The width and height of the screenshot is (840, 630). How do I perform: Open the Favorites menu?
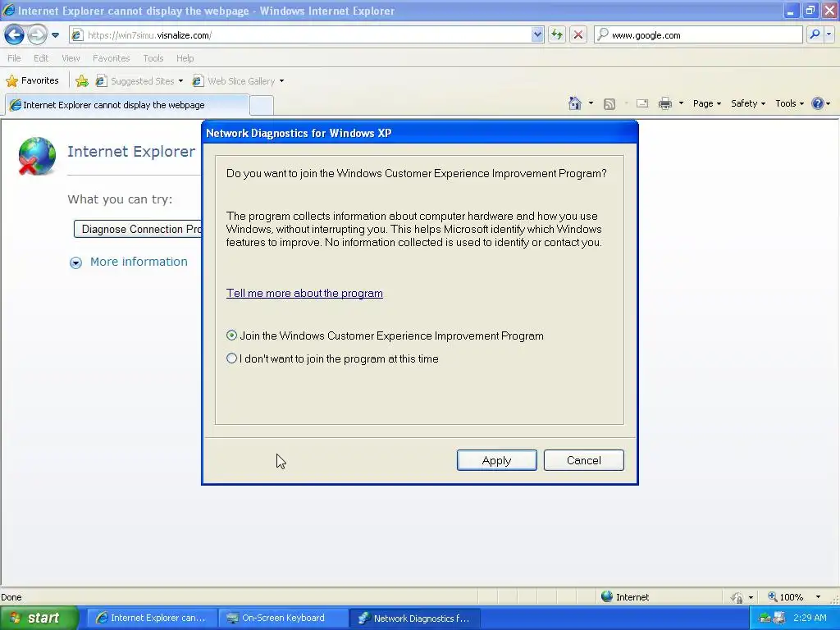click(111, 58)
